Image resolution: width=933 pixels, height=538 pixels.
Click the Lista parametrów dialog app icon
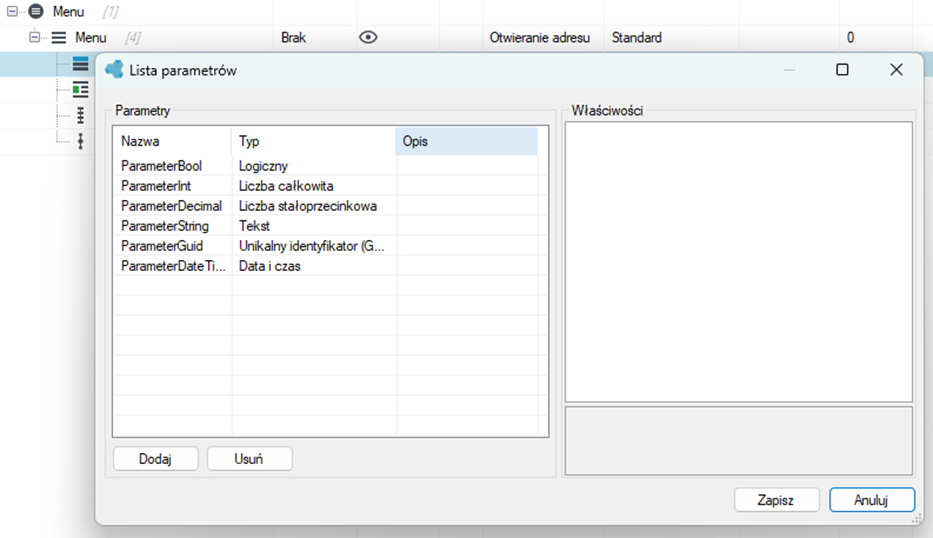114,70
